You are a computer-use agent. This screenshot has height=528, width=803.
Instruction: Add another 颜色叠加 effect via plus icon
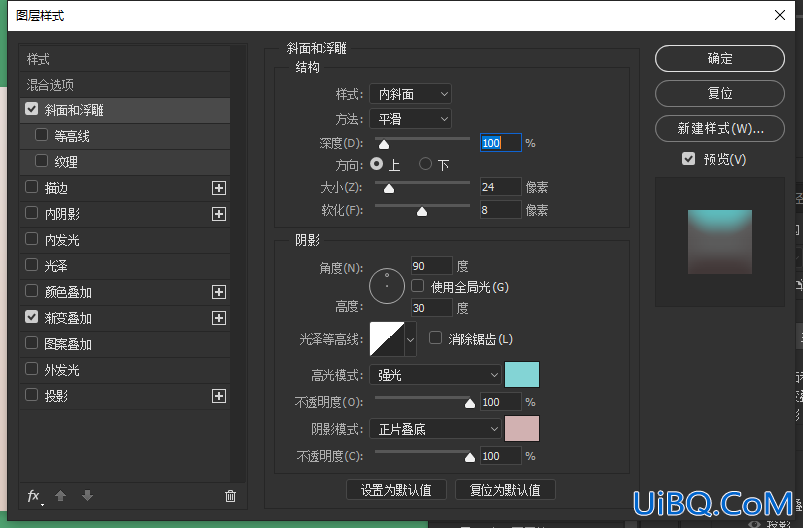(219, 292)
